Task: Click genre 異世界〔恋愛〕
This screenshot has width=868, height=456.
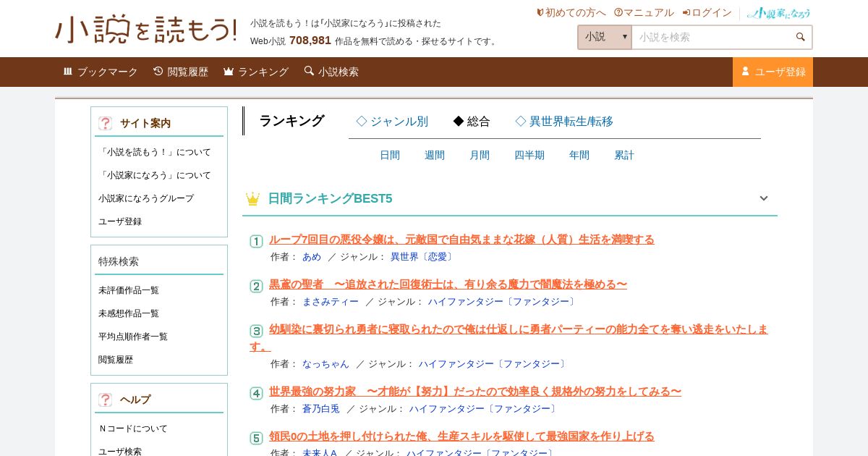Action: coord(423,257)
